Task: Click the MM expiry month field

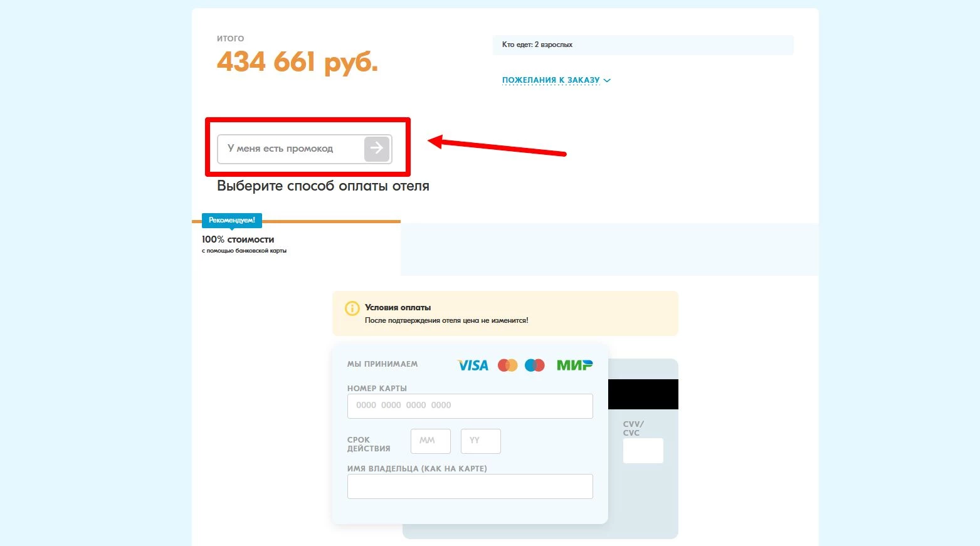Action: [431, 441]
